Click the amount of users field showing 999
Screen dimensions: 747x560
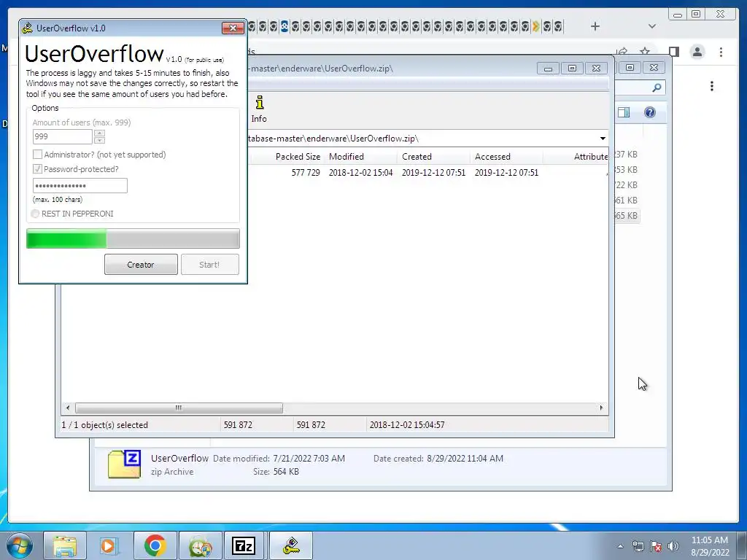click(x=63, y=136)
